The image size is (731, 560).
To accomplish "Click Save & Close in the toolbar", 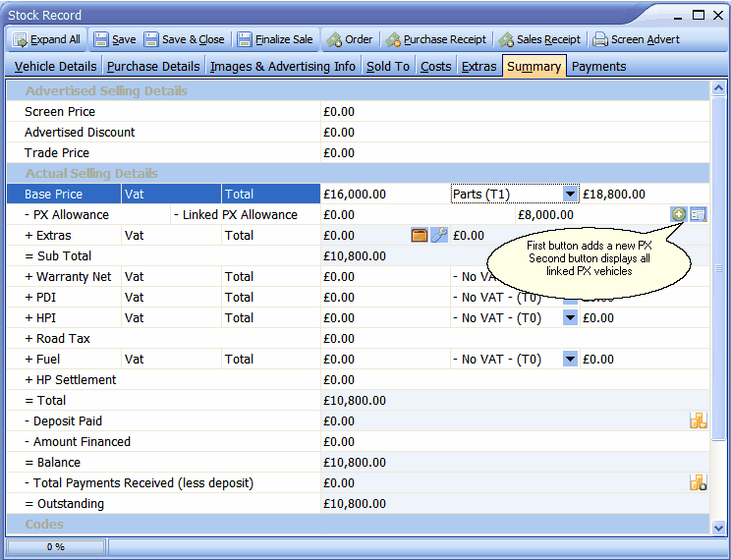I will [184, 39].
